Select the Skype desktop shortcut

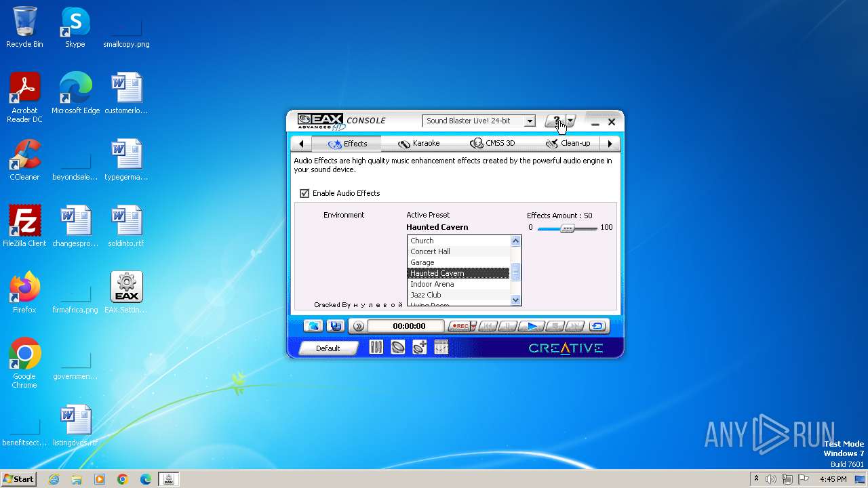click(x=75, y=28)
